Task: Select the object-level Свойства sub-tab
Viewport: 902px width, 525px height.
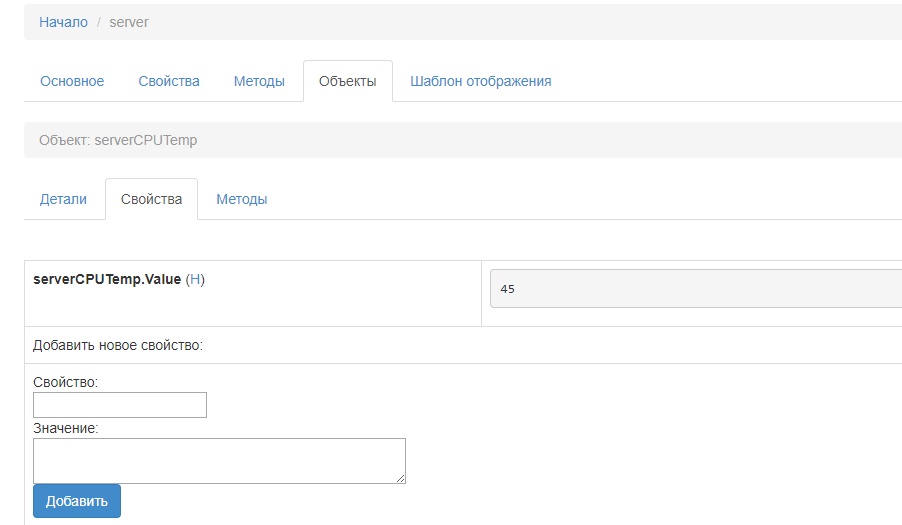Action: click(x=151, y=199)
